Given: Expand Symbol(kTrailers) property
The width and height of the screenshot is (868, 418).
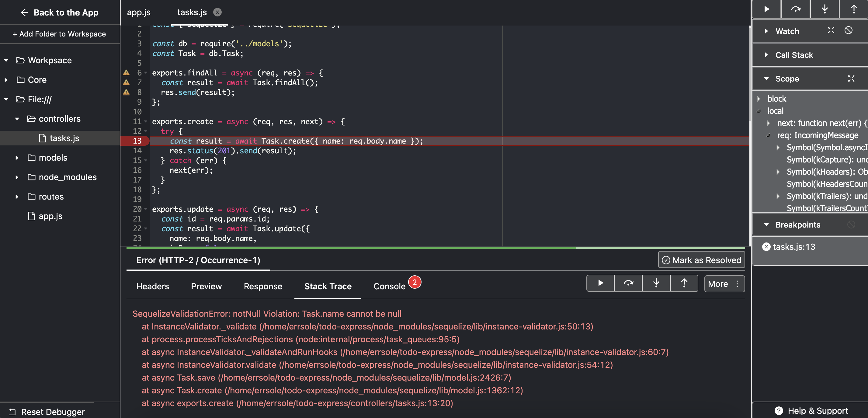Looking at the screenshot, I should click(x=778, y=196).
